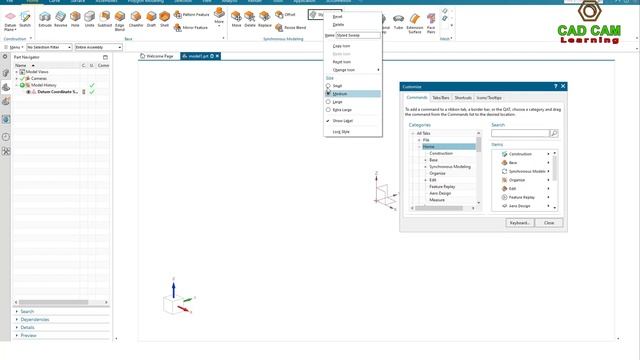The width and height of the screenshot is (640, 360).
Task: Open Entire Assembly scope dropdown
Action: pyautogui.click(x=98, y=47)
